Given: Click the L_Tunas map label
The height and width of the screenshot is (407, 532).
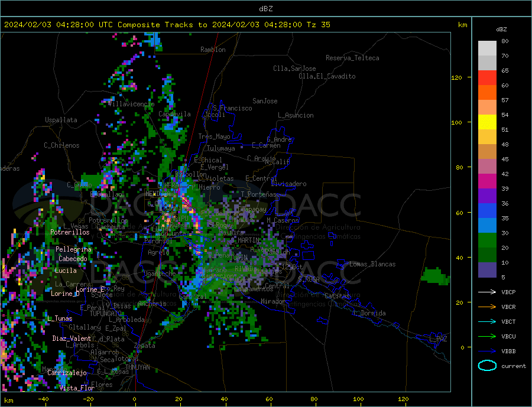Looking at the screenshot, I should click(60, 318).
